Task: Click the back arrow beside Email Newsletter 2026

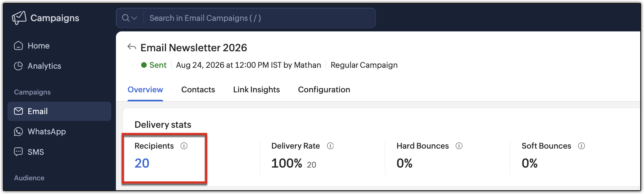Action: click(x=132, y=47)
